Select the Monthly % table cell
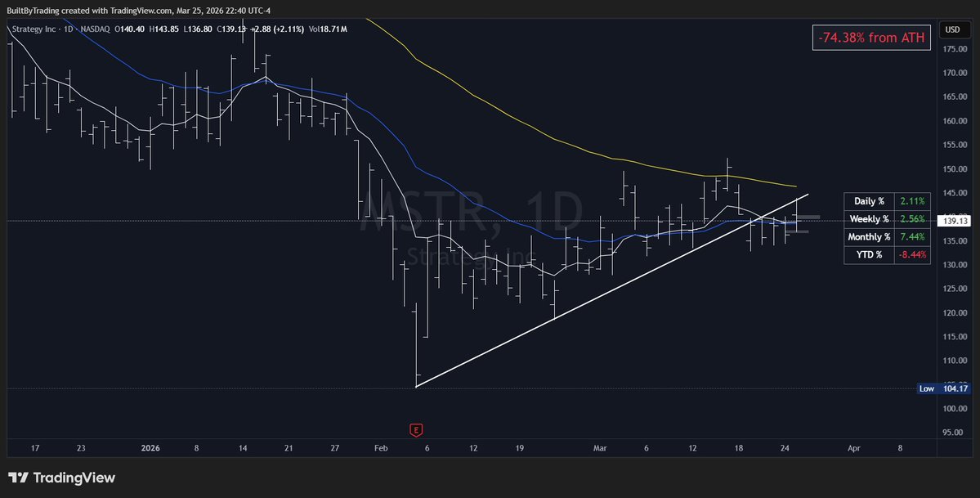This screenshot has height=498, width=980. [x=869, y=237]
